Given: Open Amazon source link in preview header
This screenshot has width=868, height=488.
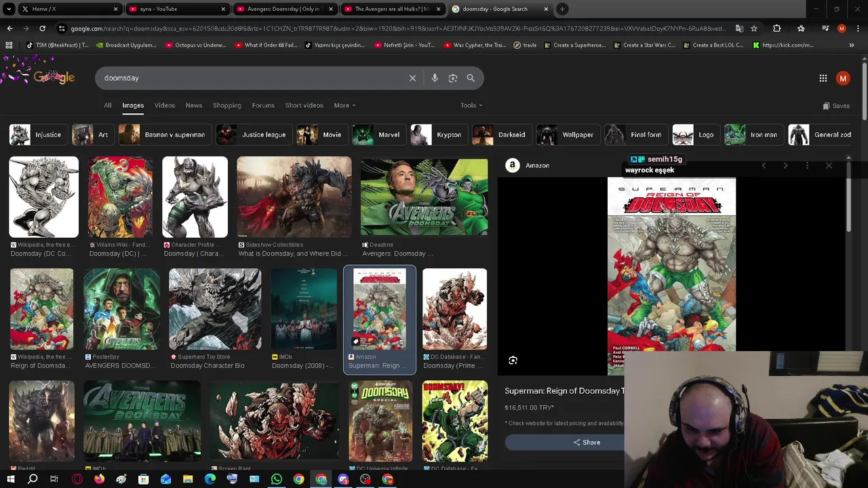Looking at the screenshot, I should tap(527, 165).
